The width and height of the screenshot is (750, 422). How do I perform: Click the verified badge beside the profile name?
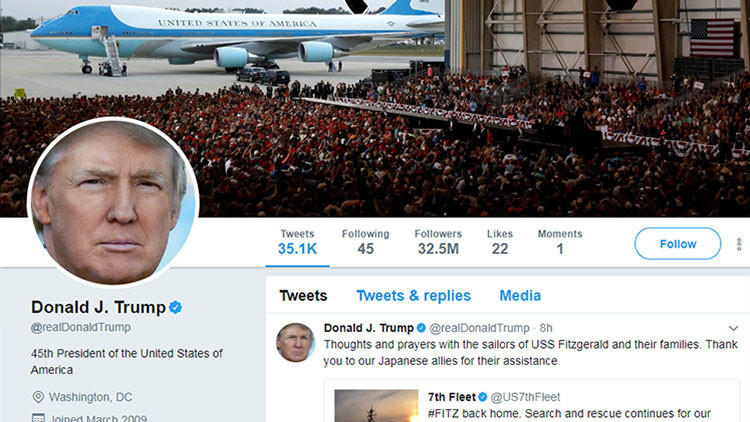(175, 307)
